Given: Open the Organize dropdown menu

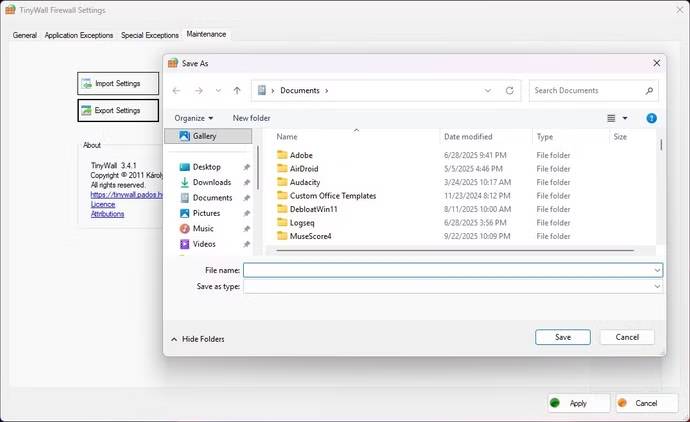Looking at the screenshot, I should pyautogui.click(x=194, y=118).
